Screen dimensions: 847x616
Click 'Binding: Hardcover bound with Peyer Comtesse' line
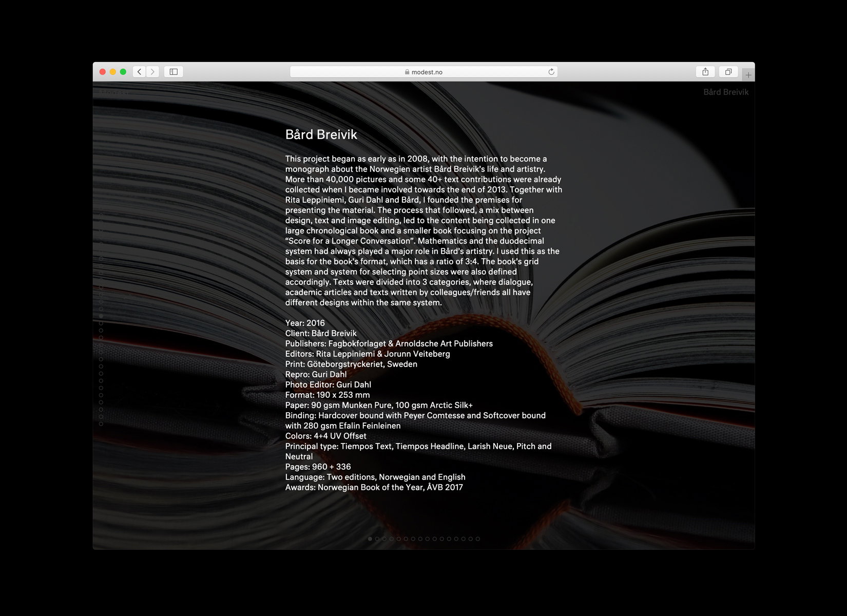point(415,420)
